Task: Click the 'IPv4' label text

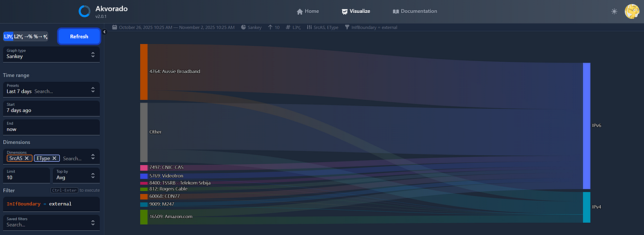Action: coord(597,207)
